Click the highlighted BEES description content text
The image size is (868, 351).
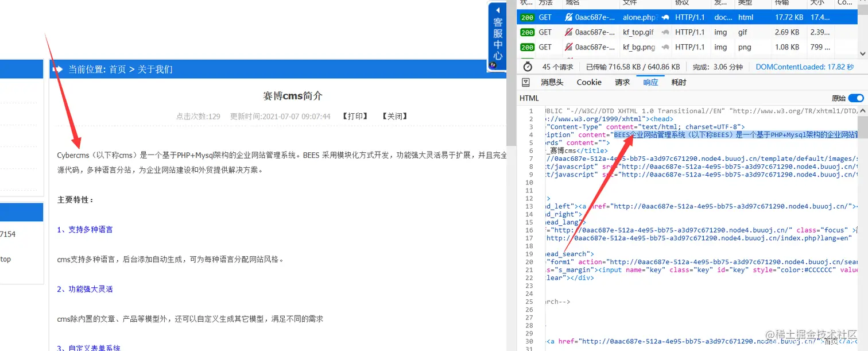click(x=736, y=135)
